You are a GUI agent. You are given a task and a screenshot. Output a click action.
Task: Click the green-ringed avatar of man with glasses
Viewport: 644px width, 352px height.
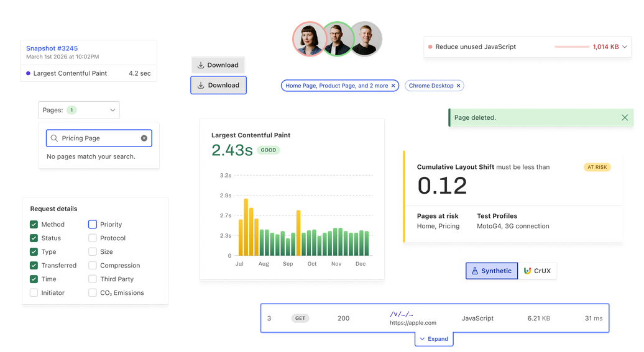(339, 39)
